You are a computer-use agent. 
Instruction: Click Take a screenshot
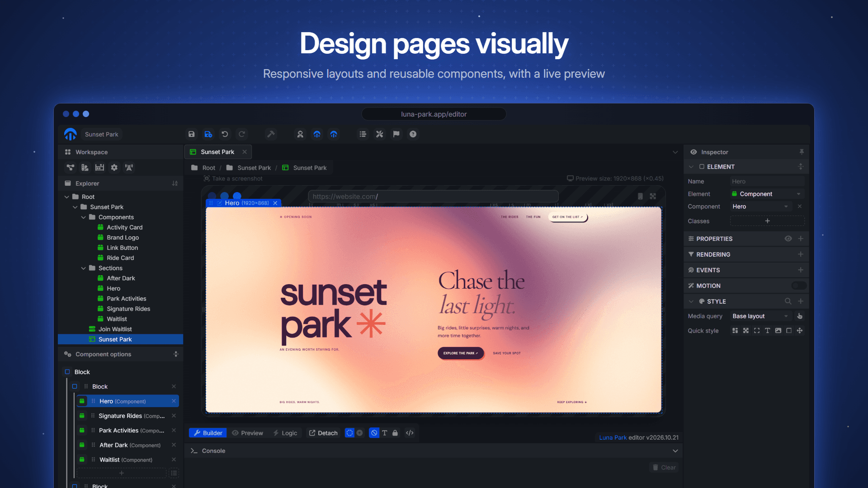pyautogui.click(x=233, y=178)
